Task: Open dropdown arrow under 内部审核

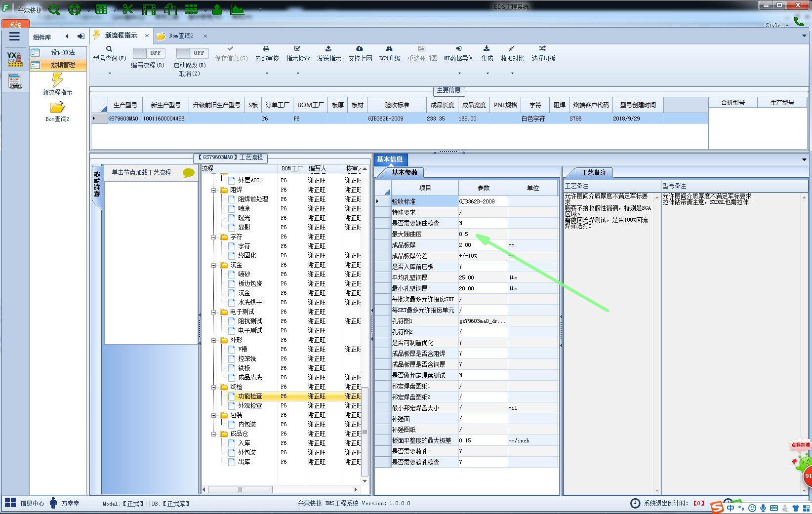Action: [267, 73]
